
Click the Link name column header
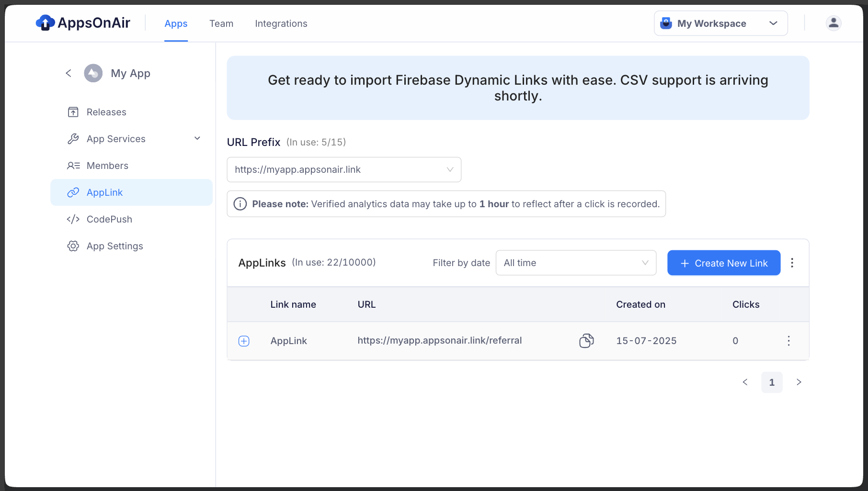[293, 304]
